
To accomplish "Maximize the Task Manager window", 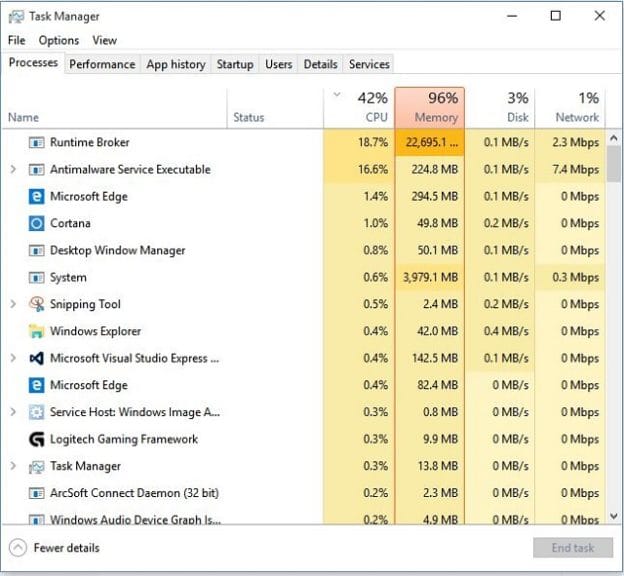I will pos(556,16).
